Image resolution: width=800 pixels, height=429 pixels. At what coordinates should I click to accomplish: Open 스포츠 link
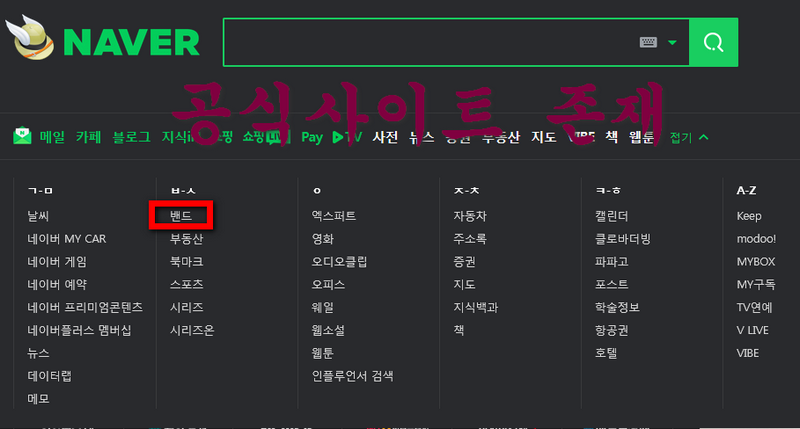(x=187, y=284)
